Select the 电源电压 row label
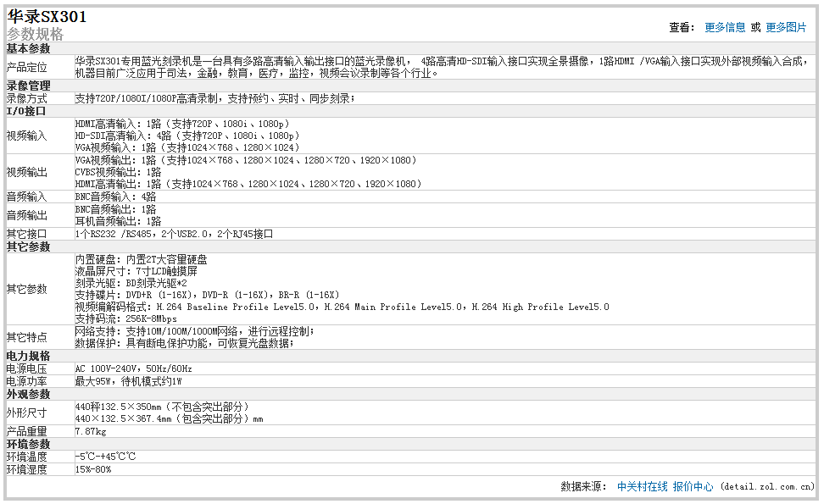The height and width of the screenshot is (504, 824). click(27, 368)
